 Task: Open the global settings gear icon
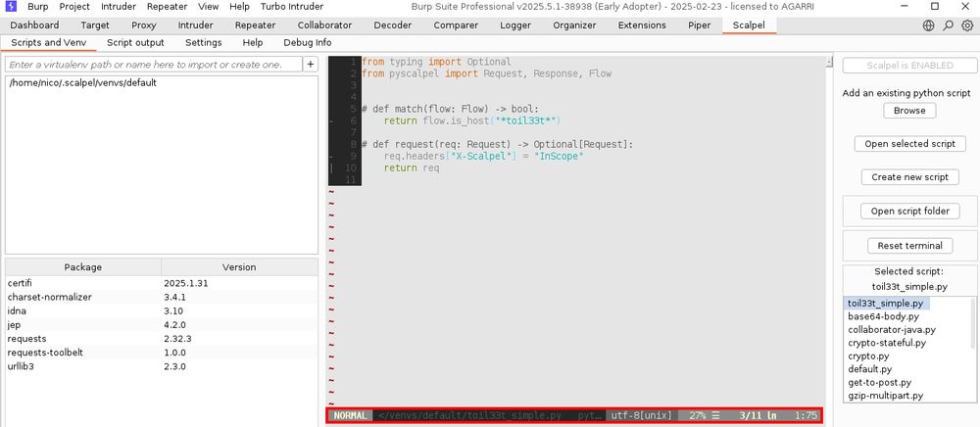(967, 25)
